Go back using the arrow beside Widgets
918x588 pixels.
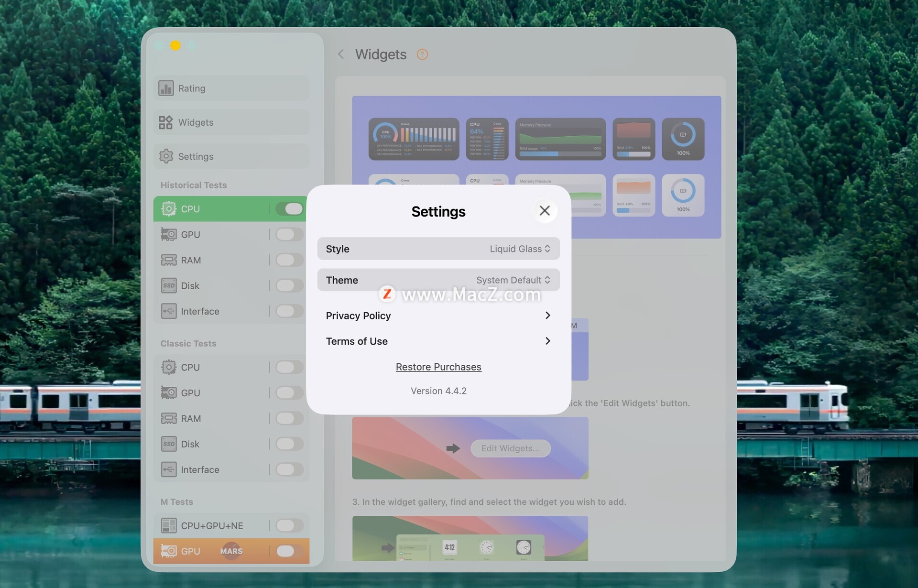[341, 54]
